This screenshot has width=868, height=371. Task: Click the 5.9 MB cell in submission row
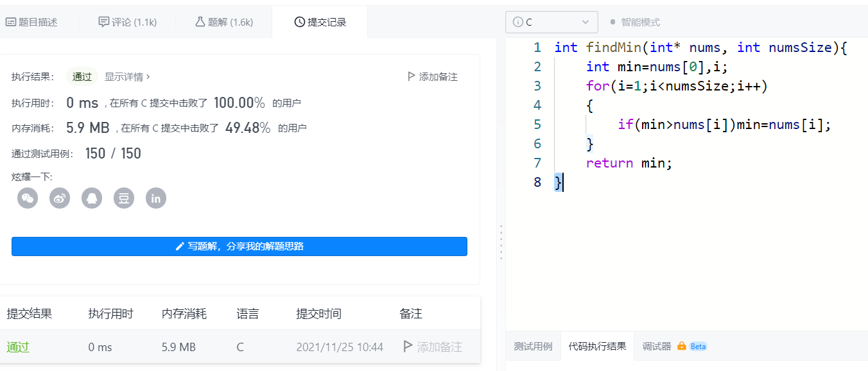[x=178, y=347]
